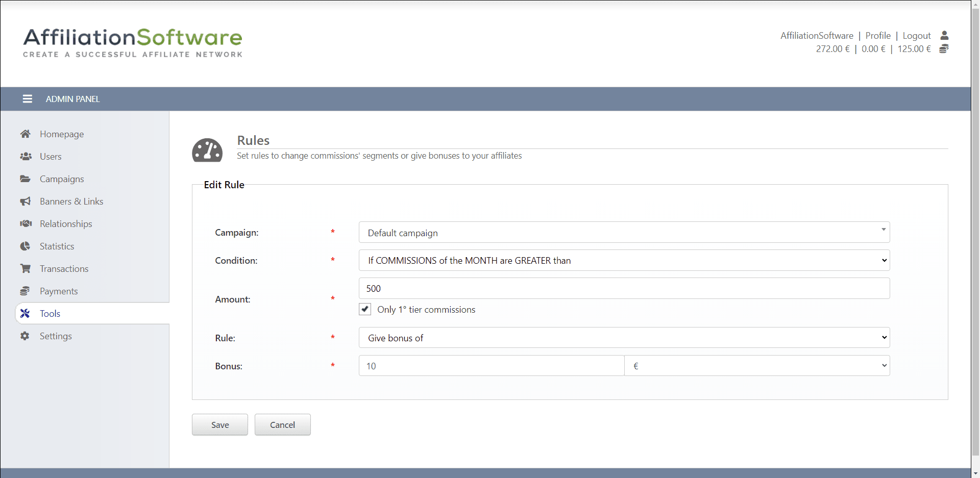Open the bonus currency € dropdown
980x478 pixels.
tap(757, 366)
